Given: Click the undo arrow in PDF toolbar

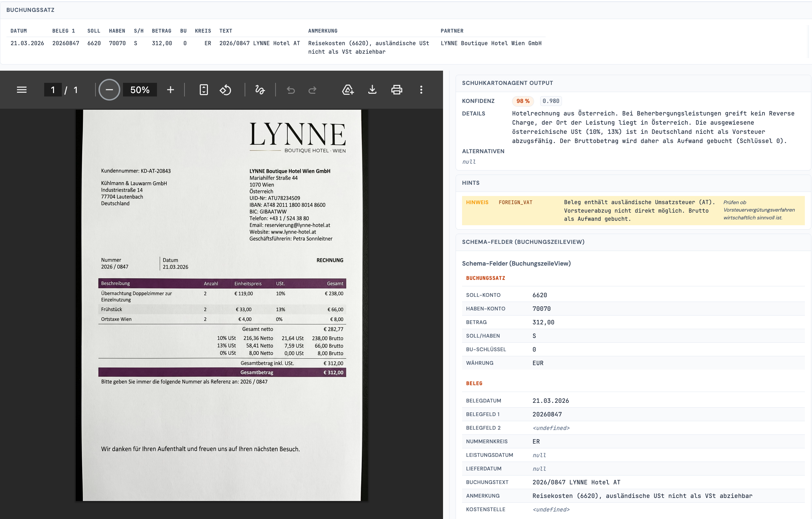Looking at the screenshot, I should tap(291, 90).
